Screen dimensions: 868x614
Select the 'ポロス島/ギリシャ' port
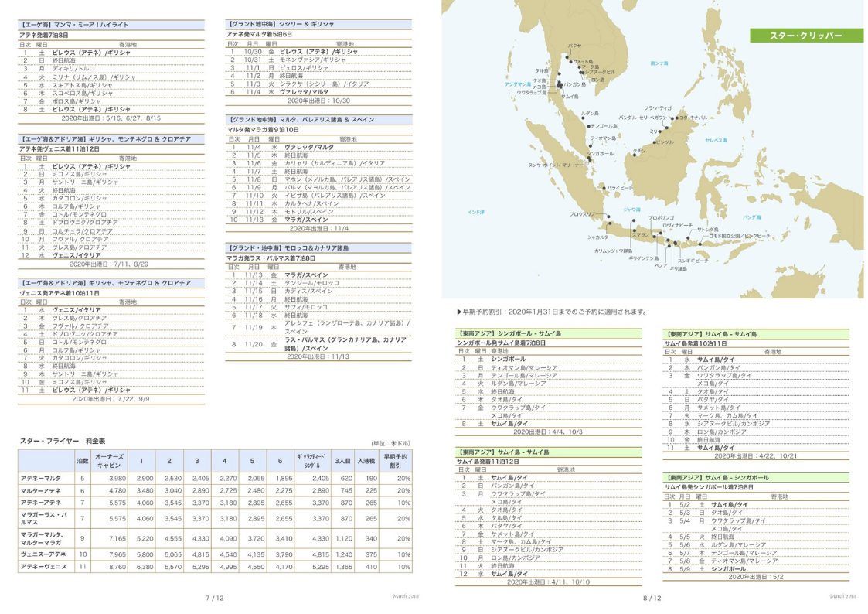click(77, 101)
